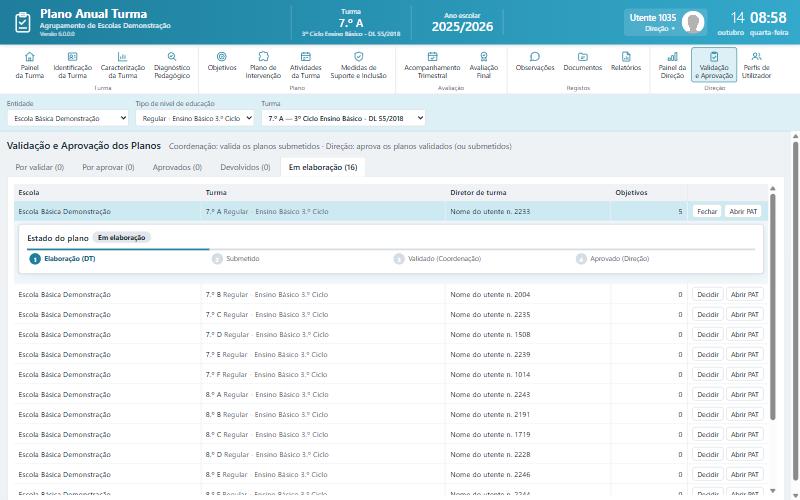Expand the Utente 1035 Direção menu
The height and width of the screenshot is (500, 800).
click(x=665, y=22)
